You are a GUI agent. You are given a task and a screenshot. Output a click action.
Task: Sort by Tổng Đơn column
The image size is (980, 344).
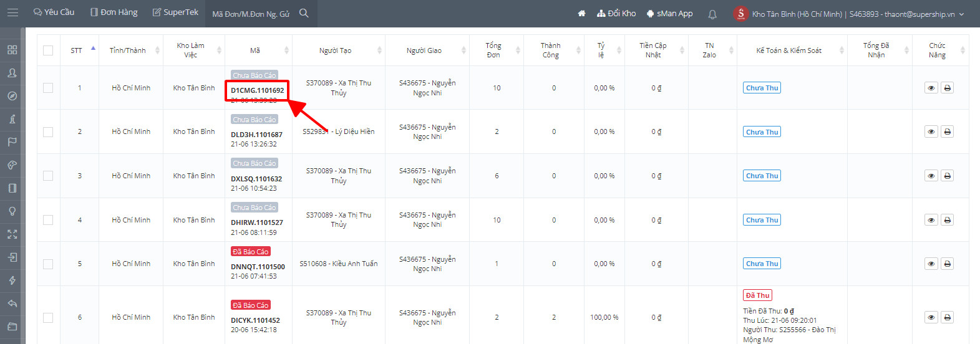coord(497,50)
